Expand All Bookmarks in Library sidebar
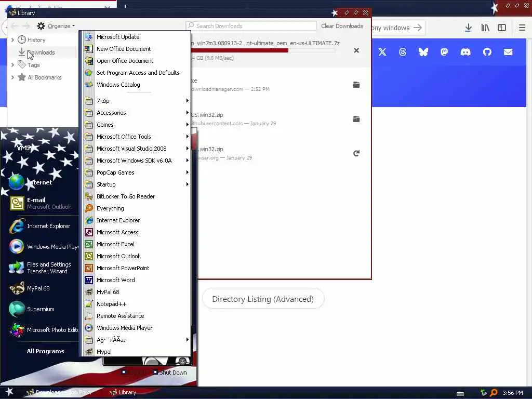Viewport: 532px width, 399px height. pos(12,77)
